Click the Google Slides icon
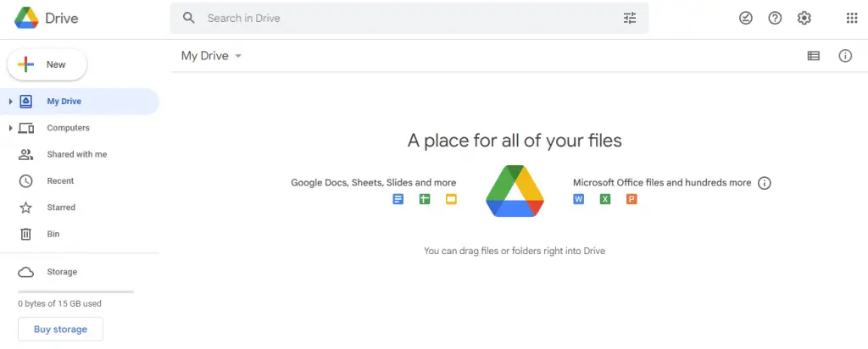Viewport: 868px width, 349px height. click(x=451, y=199)
